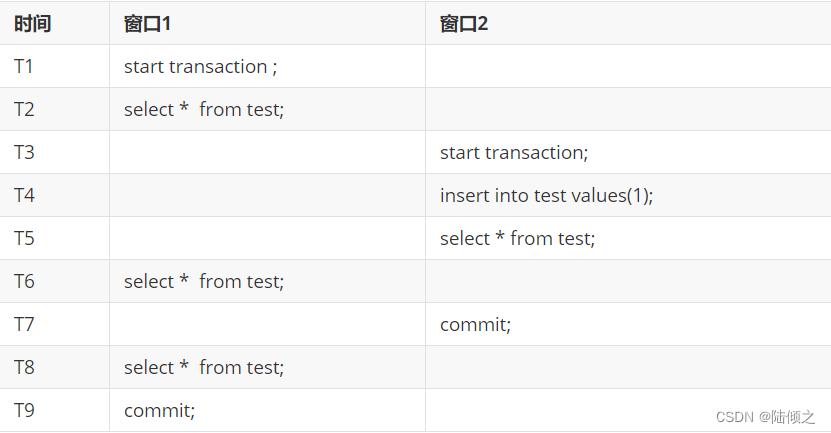Click the T6 row label
The image size is (831, 433).
coord(24,281)
